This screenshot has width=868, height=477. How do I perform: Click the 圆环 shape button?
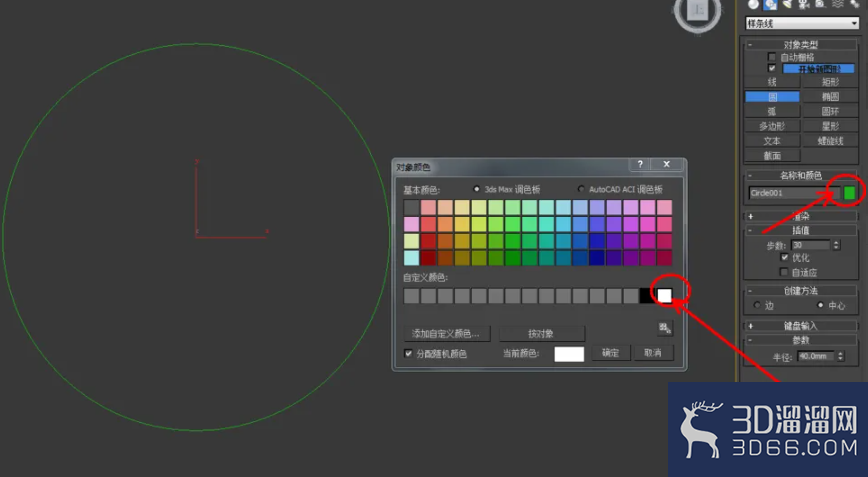[830, 111]
